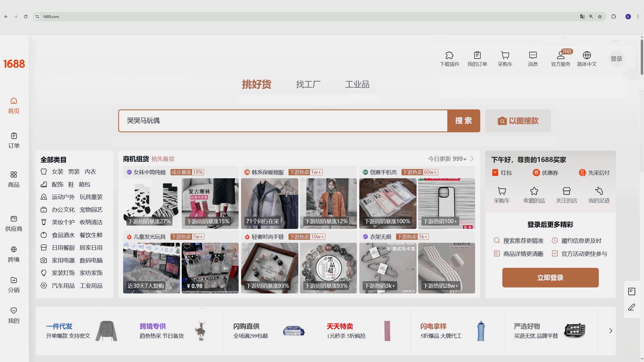Open My Orders clipboard icon in header
The height and width of the screenshot is (362, 644).
coord(477,56)
